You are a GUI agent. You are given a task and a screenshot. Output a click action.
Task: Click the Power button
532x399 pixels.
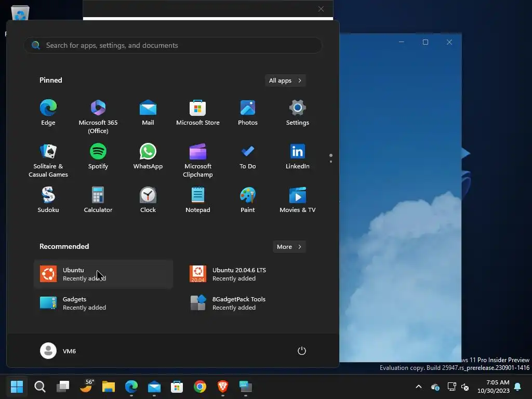point(302,351)
